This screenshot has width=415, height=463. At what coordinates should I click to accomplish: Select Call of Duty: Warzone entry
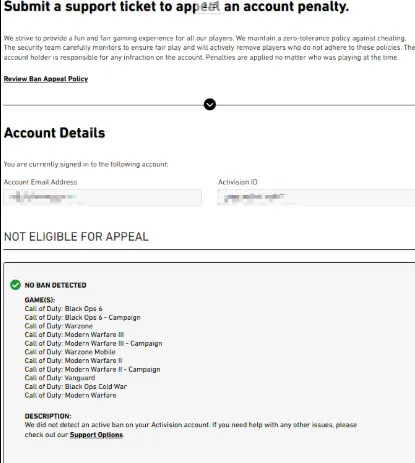[x=59, y=326]
